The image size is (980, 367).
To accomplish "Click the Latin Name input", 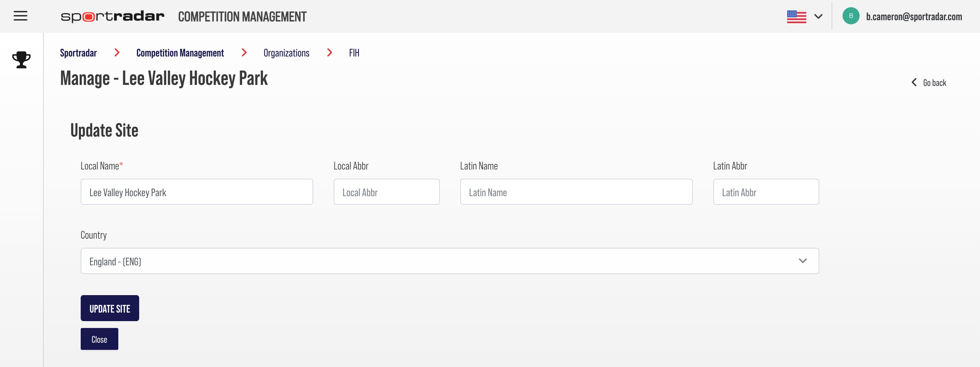I will tap(576, 192).
